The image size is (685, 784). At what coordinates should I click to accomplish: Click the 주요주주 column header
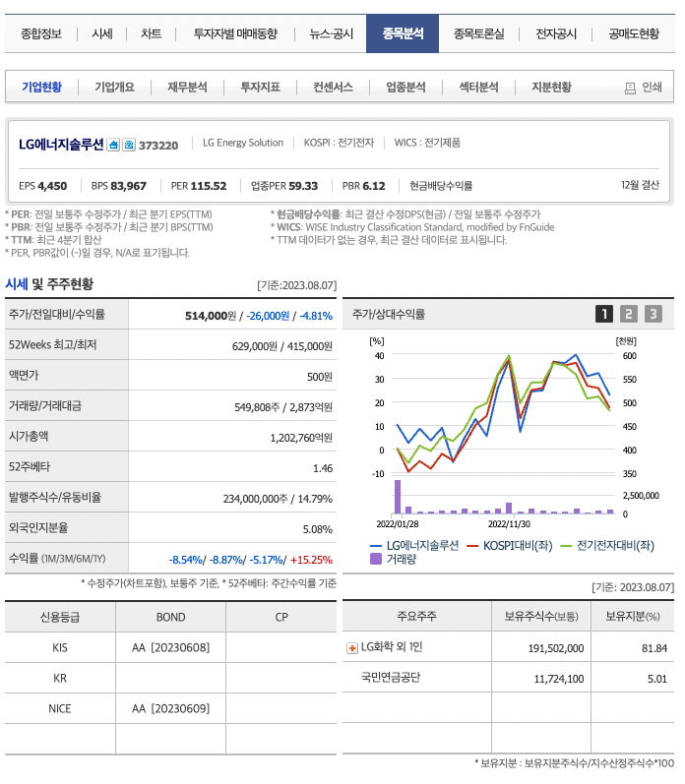(x=416, y=616)
